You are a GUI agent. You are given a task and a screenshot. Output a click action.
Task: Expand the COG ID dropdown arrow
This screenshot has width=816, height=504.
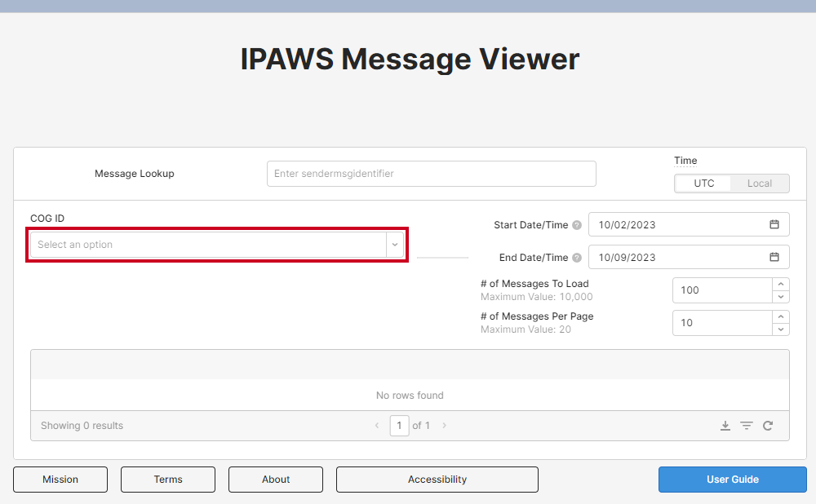coord(395,245)
